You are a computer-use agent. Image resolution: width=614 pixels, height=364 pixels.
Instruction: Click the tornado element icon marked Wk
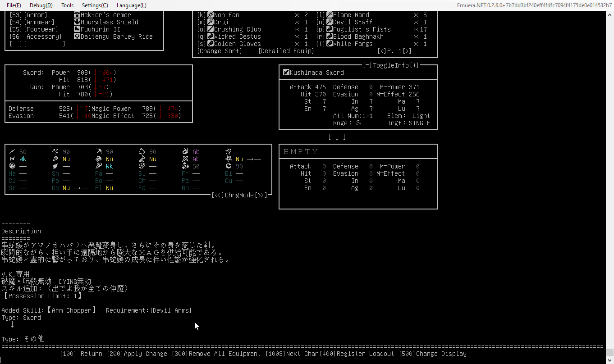(x=99, y=166)
